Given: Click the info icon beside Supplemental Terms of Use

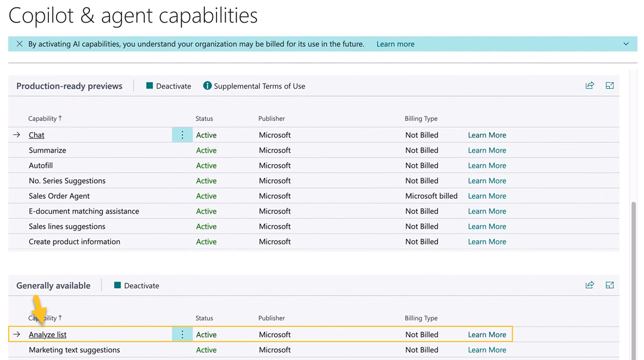Looking at the screenshot, I should pyautogui.click(x=207, y=85).
